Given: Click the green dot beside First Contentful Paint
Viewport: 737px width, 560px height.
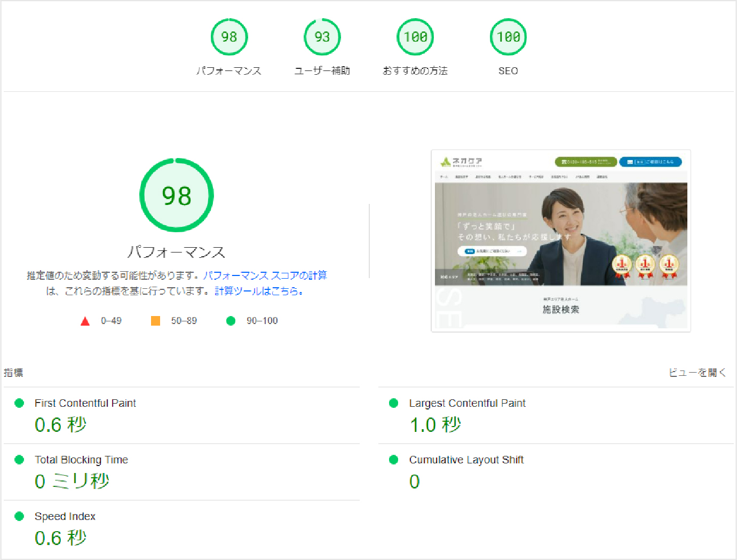Looking at the screenshot, I should [20, 403].
